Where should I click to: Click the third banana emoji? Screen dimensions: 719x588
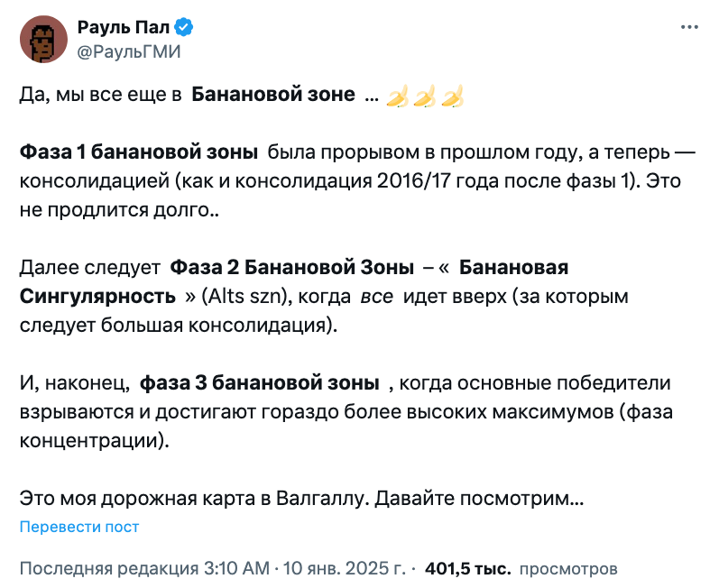(x=453, y=96)
